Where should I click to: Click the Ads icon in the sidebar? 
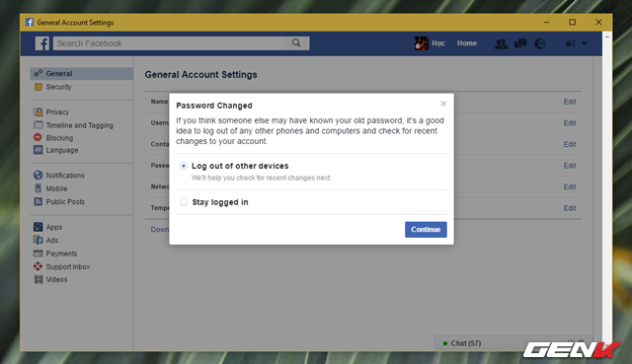point(38,240)
